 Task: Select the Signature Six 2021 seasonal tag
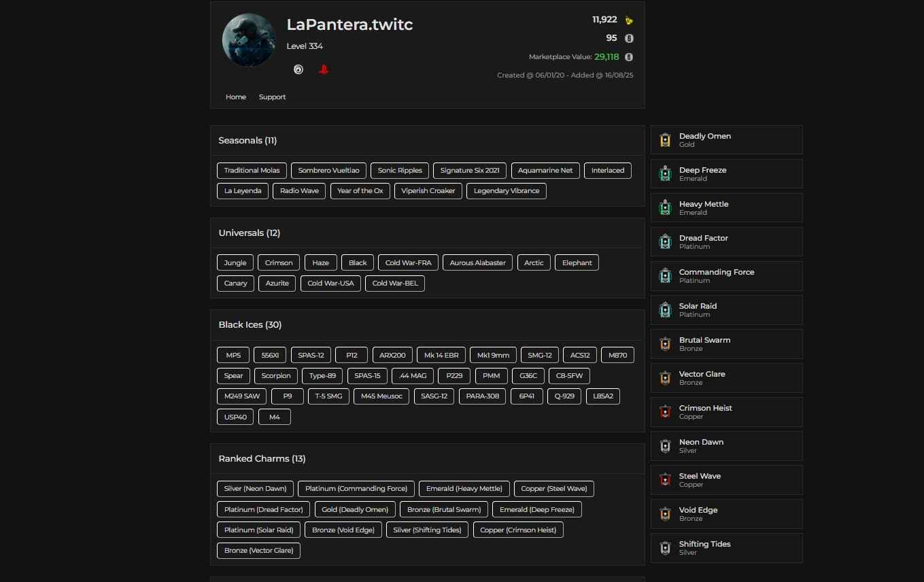click(469, 171)
